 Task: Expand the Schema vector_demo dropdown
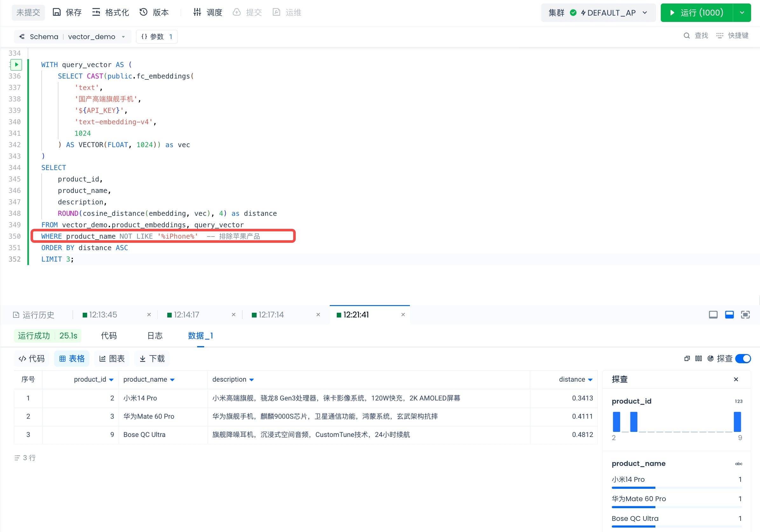click(x=123, y=37)
